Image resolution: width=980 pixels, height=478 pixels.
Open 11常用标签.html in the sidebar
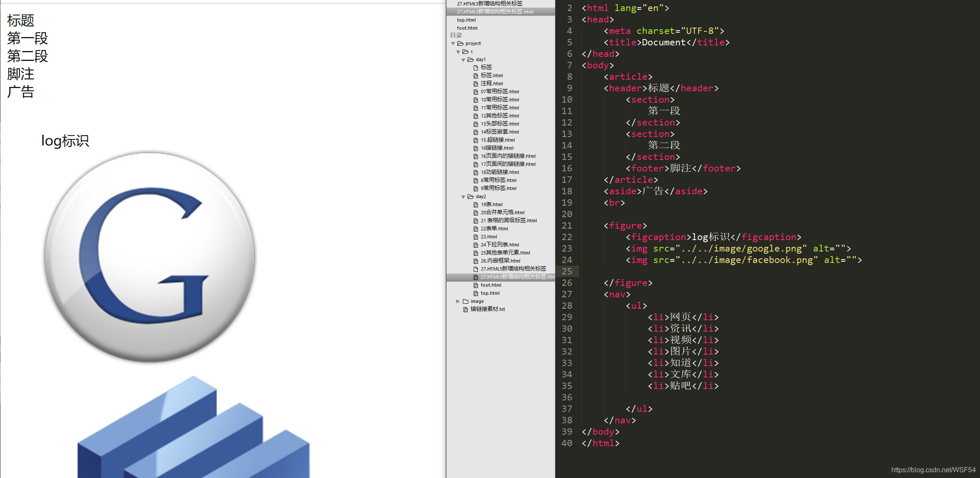500,108
